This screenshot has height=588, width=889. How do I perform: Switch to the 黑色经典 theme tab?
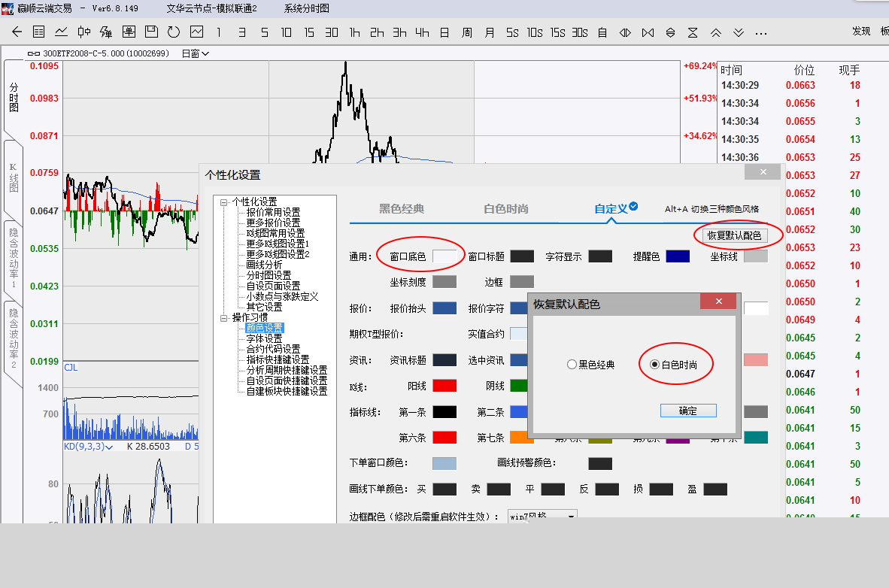click(402, 209)
